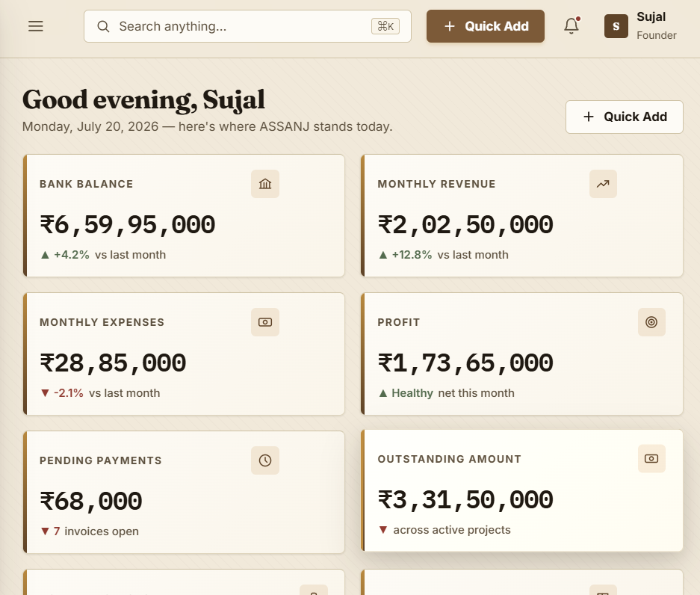Open Sujal's profile avatar
The height and width of the screenshot is (595, 700).
click(x=616, y=26)
